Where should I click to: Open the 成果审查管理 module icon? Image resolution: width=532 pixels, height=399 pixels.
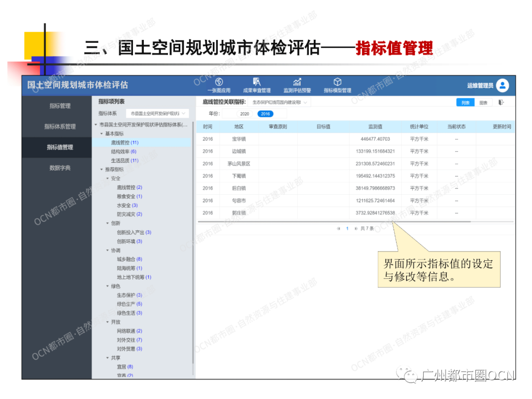pos(257,82)
